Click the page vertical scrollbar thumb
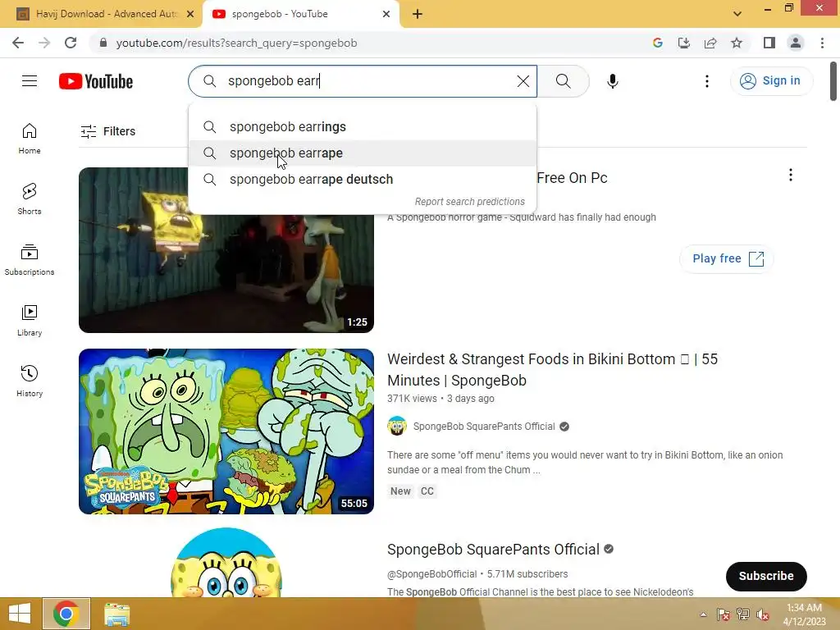Screen dimensions: 840x630 click(833, 81)
